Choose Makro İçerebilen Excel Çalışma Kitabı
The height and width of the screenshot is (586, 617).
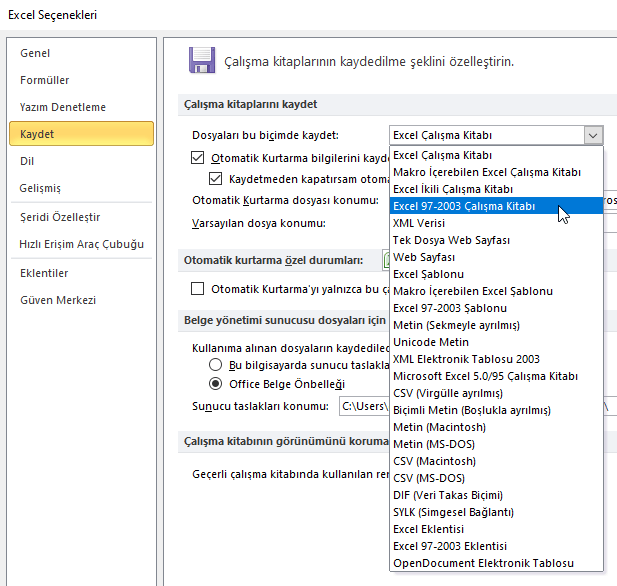[x=496, y=172]
